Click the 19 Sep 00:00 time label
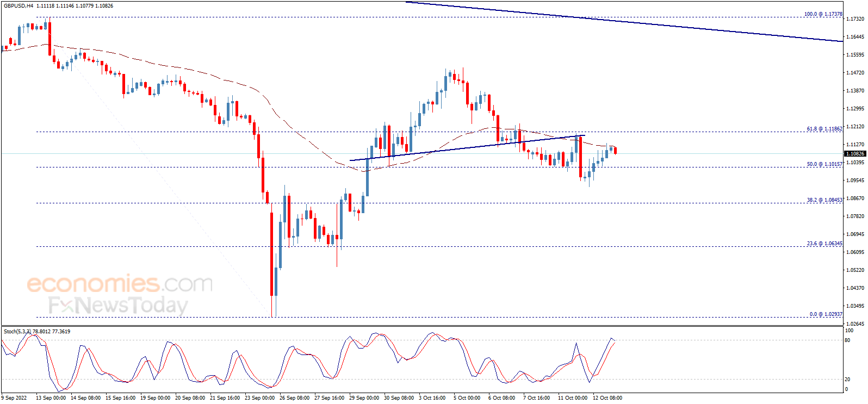Screen dimensions: 868x404 coord(155,398)
